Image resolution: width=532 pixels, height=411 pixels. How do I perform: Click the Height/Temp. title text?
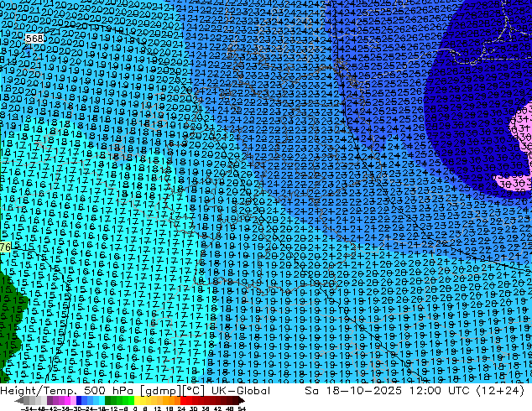click(x=37, y=391)
